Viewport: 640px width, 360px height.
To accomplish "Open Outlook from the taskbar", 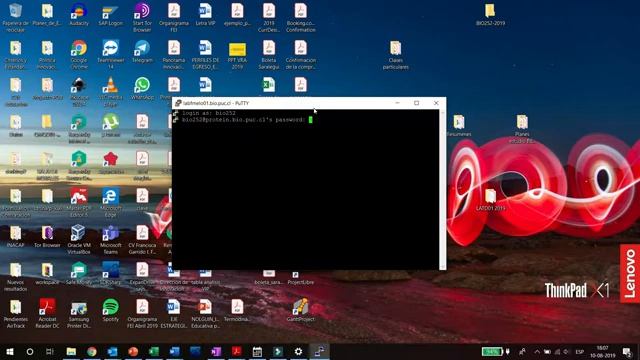I will (x=113, y=351).
